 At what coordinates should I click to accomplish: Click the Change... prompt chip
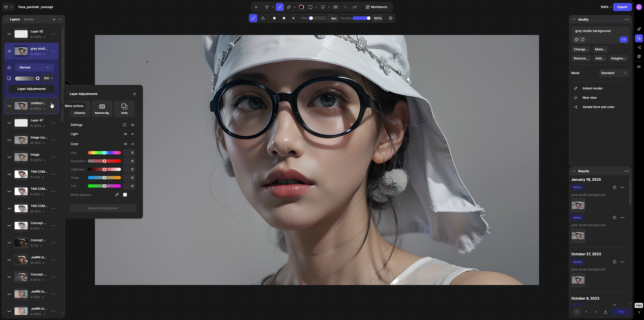581,49
